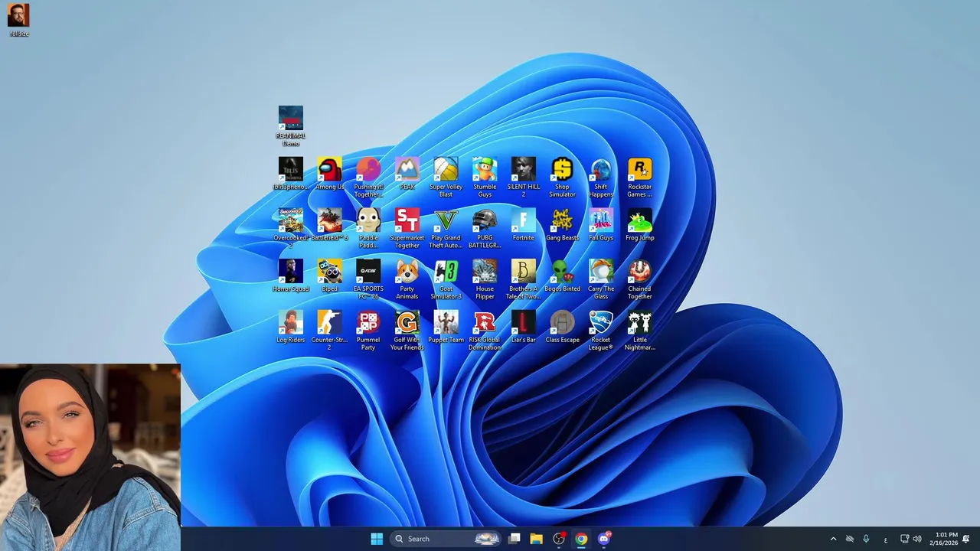Select the fullsize image file on desktop
The image size is (980, 551).
coord(19,20)
